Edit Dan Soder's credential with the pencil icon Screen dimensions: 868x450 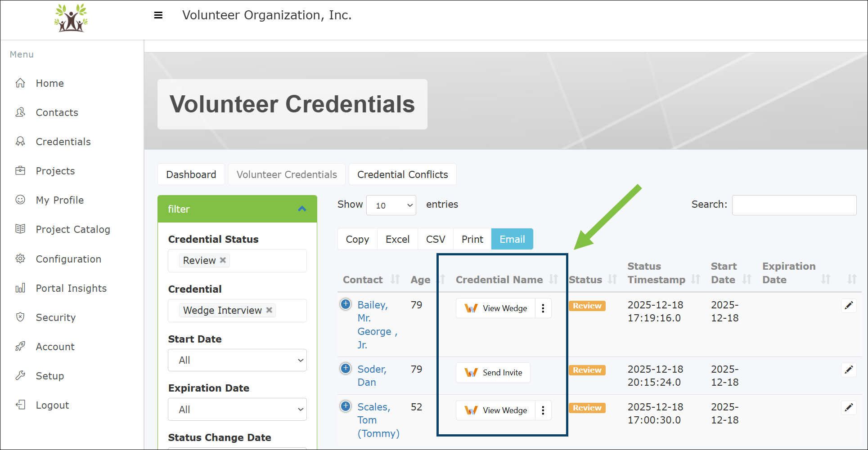coord(849,370)
